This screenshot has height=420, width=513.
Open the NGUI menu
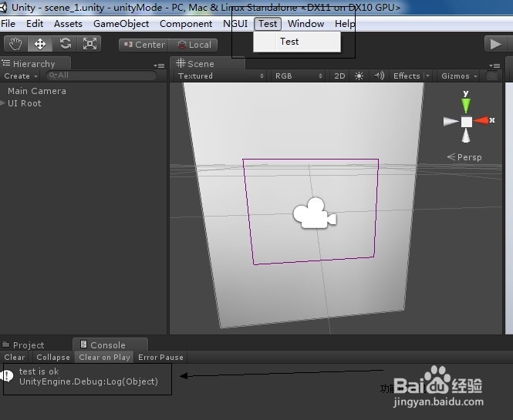tap(235, 24)
